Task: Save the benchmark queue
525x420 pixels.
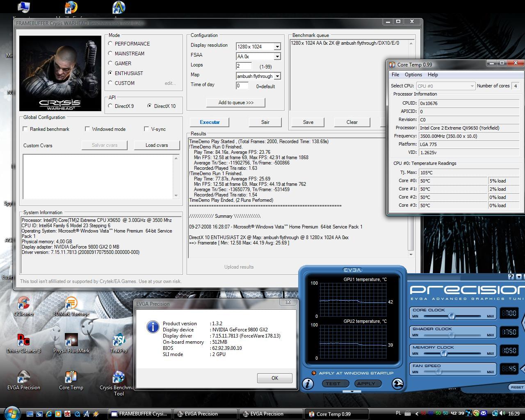Action: point(308,122)
